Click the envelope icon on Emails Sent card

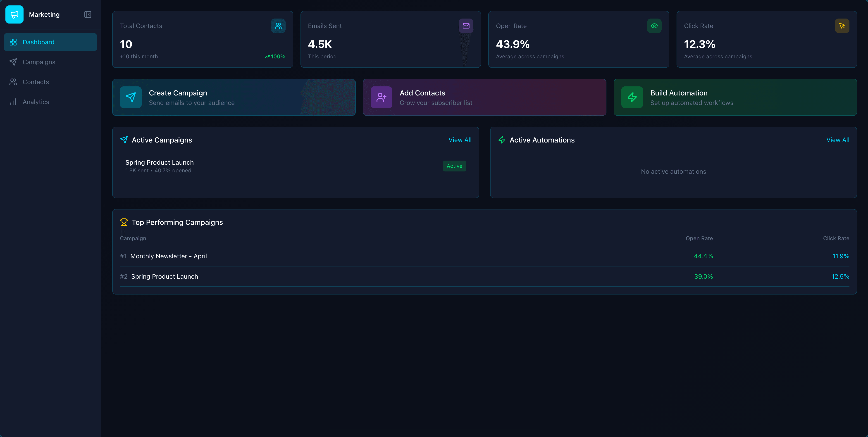[466, 26]
